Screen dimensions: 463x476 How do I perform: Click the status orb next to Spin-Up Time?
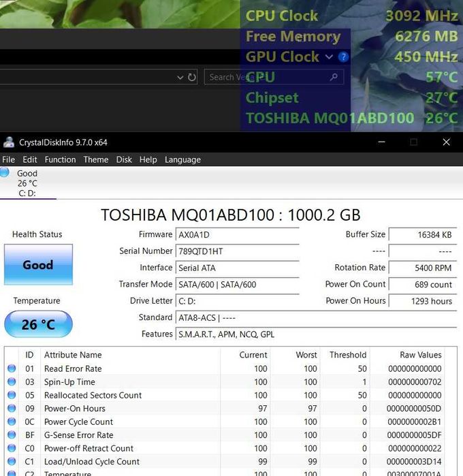coord(12,382)
